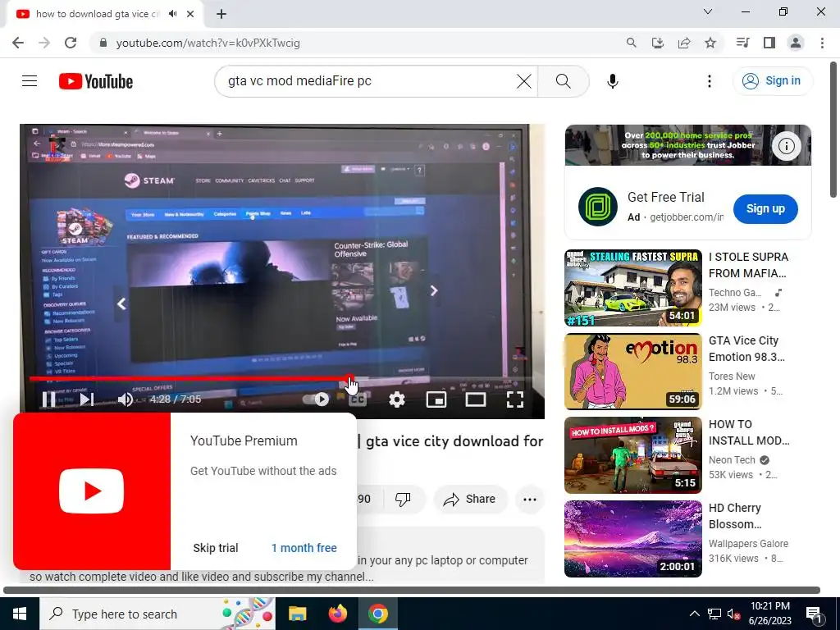Click the horizontal page scrollbar

coord(412,590)
